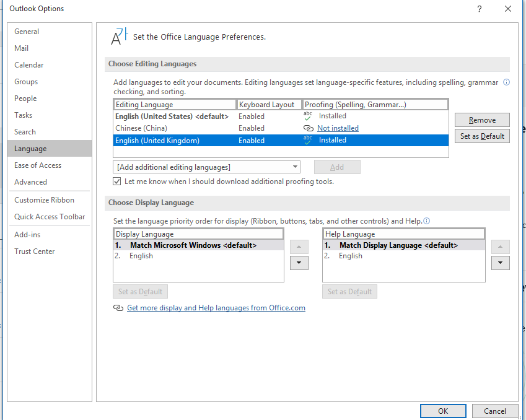
Task: Select English (United States) default editing language row
Action: 281,116
